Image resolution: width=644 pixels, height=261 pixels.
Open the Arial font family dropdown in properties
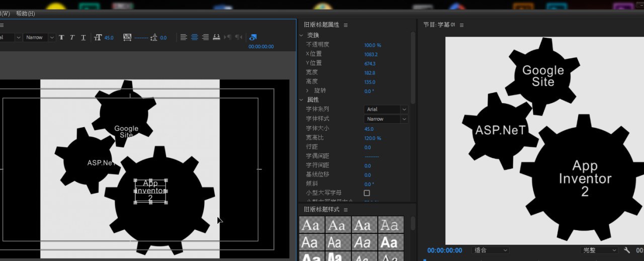click(x=386, y=109)
